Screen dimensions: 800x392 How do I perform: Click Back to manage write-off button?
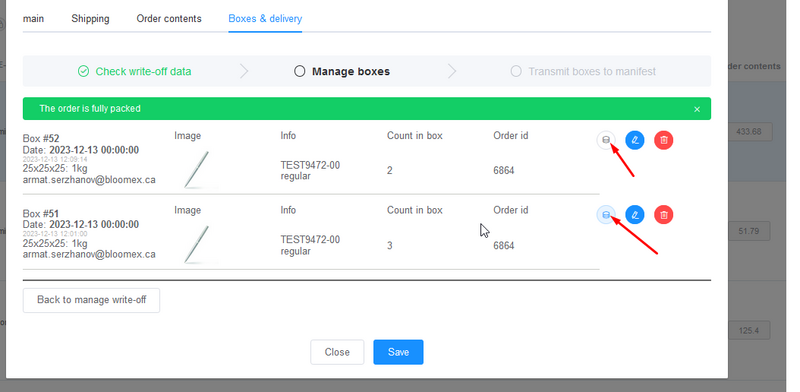pyautogui.click(x=91, y=300)
